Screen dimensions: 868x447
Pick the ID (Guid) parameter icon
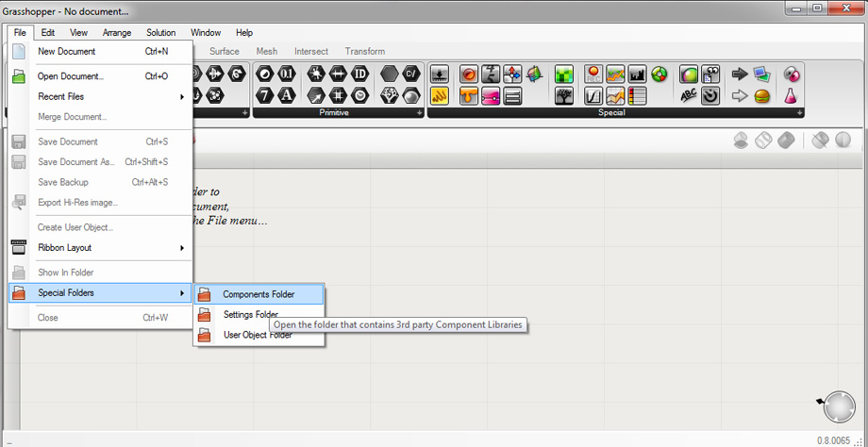359,74
